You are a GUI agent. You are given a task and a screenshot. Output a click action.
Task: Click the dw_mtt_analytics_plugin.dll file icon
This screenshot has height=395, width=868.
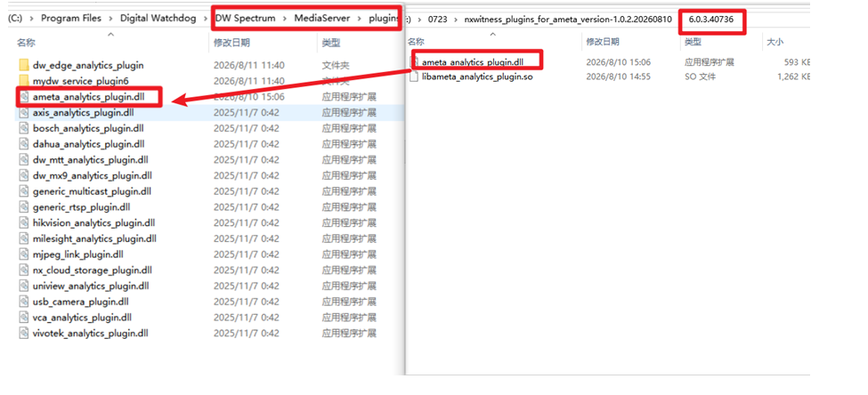pyautogui.click(x=23, y=160)
